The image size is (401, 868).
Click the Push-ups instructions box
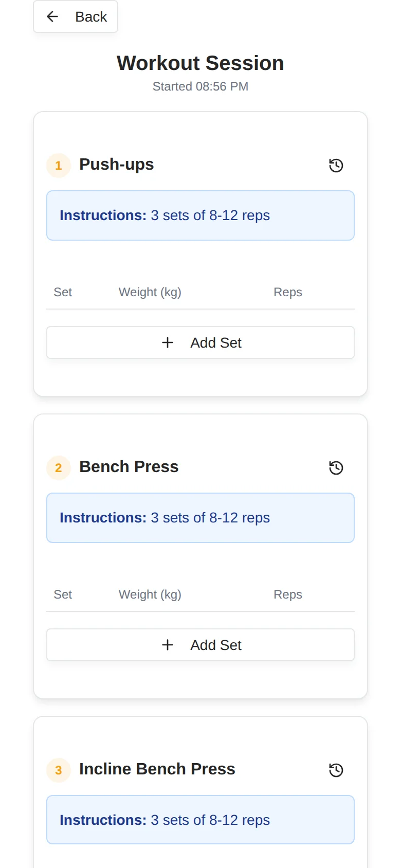tap(200, 215)
